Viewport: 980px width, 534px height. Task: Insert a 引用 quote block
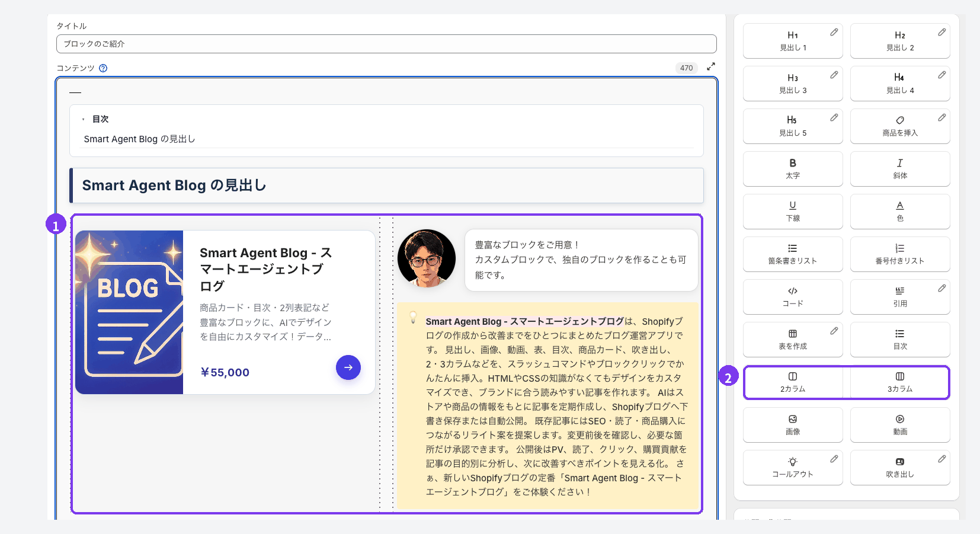click(900, 297)
